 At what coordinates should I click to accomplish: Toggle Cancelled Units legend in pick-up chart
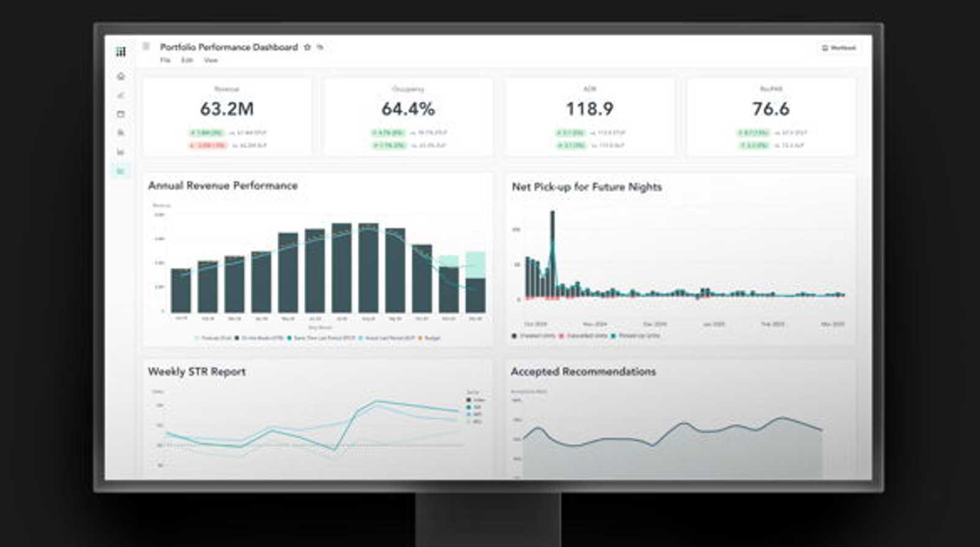click(x=584, y=336)
